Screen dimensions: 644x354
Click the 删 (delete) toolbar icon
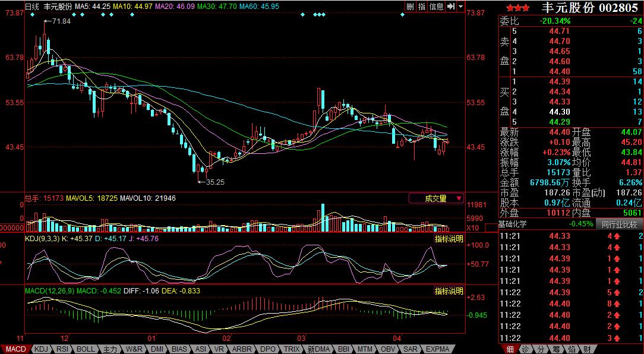click(410, 6)
